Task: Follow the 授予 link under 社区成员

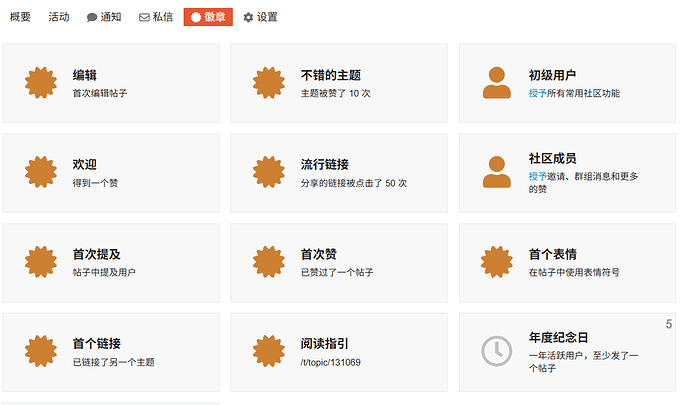Action: (x=537, y=177)
